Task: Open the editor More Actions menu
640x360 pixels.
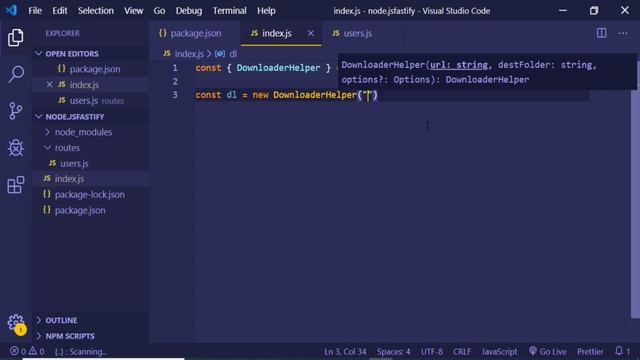Action: pyautogui.click(x=623, y=33)
